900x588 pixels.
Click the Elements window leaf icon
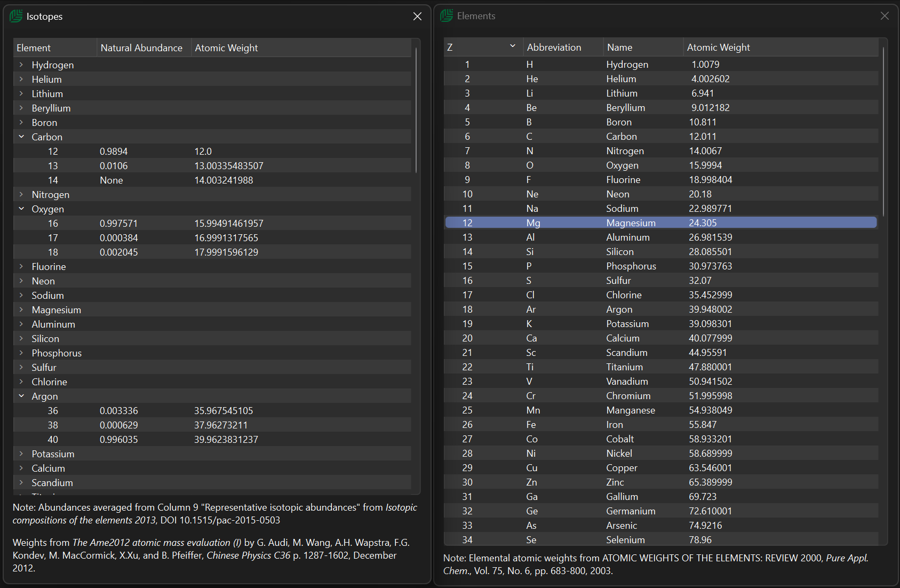click(x=447, y=16)
